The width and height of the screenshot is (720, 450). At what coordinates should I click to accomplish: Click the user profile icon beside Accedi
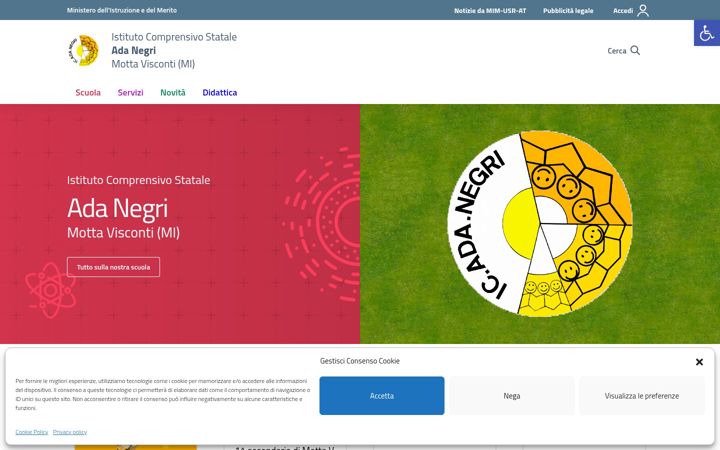[x=643, y=10]
